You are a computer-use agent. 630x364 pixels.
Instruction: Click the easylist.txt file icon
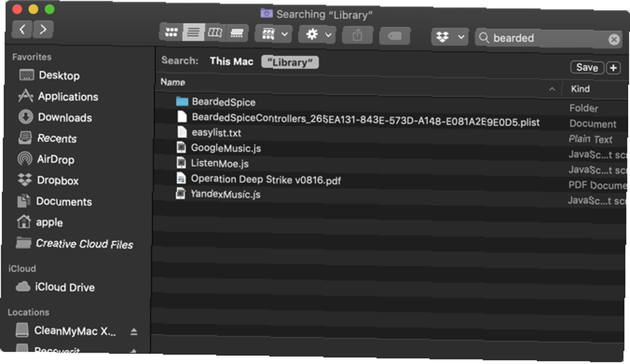(182, 132)
